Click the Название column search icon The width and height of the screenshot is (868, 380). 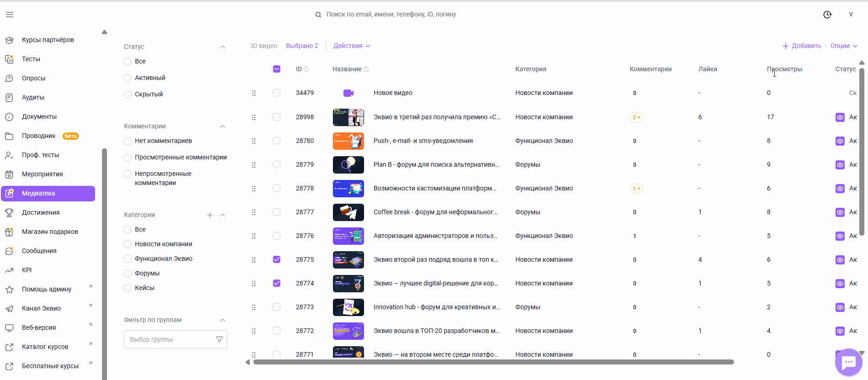[x=366, y=69]
